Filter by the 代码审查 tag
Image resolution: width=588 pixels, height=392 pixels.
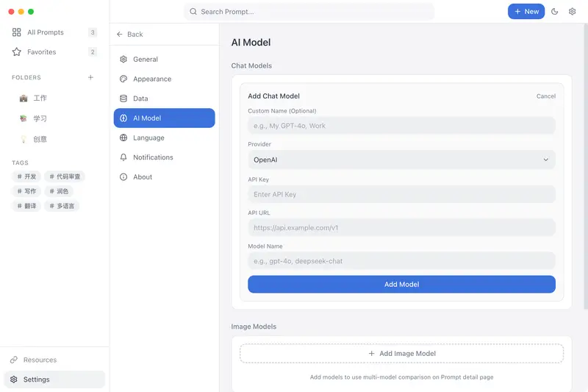[65, 177]
